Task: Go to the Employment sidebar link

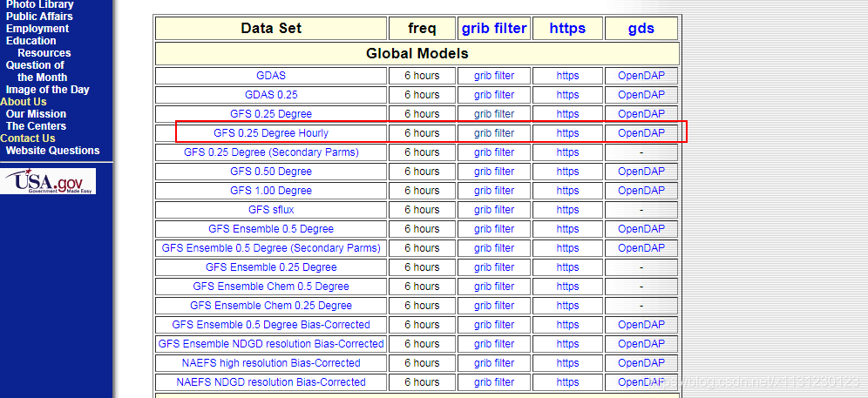Action: 37,29
